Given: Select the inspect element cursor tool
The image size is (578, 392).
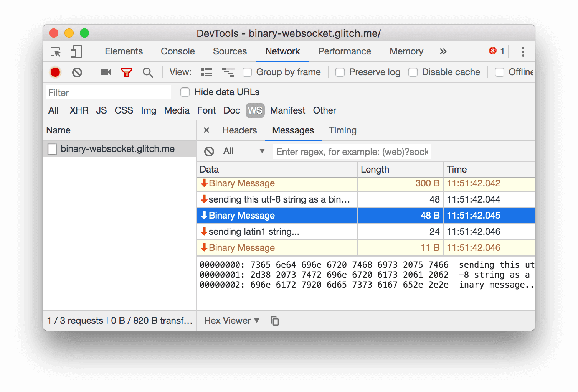Looking at the screenshot, I should click(55, 51).
